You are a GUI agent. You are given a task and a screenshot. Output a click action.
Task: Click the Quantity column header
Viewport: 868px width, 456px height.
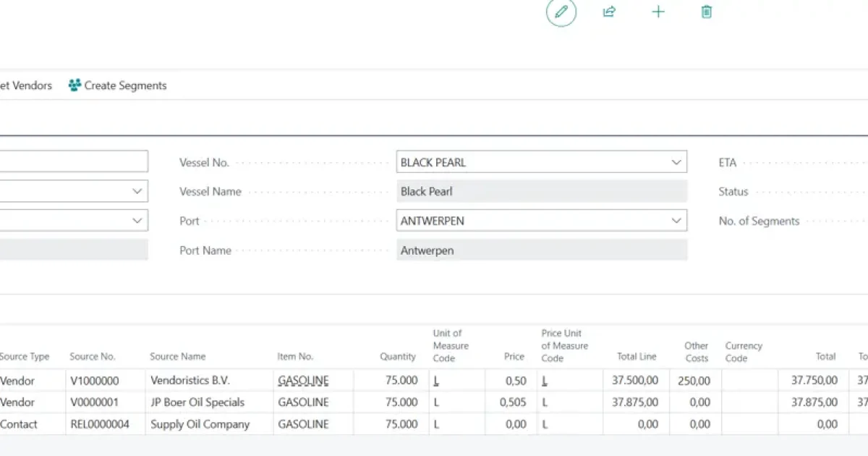(x=398, y=356)
